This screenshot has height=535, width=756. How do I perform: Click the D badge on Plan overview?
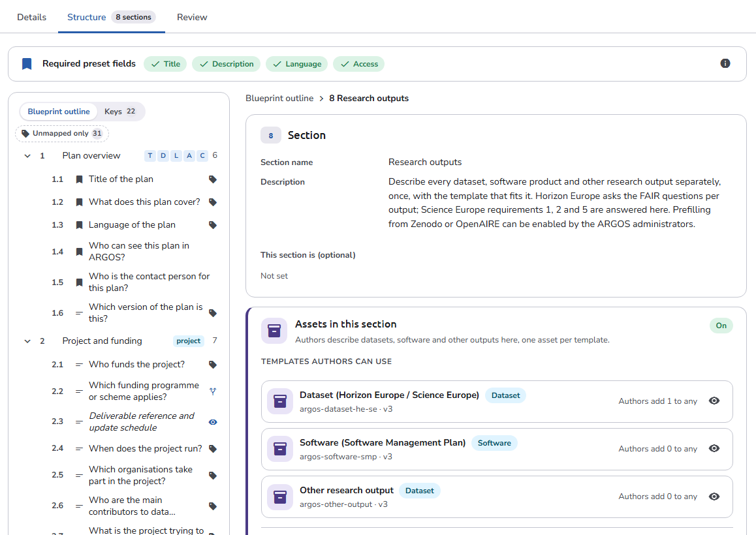[163, 156]
